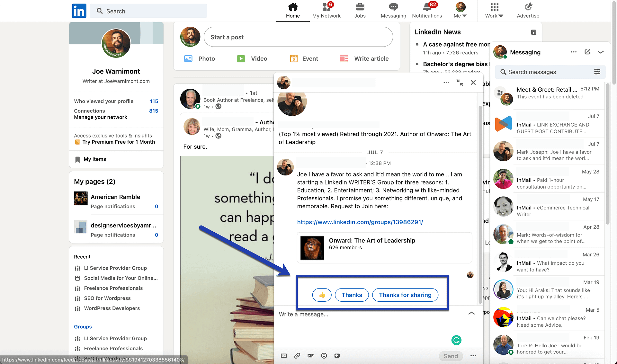Click the attachment paperclip icon
Viewport: 617px width, 364px height.
pos(297,355)
